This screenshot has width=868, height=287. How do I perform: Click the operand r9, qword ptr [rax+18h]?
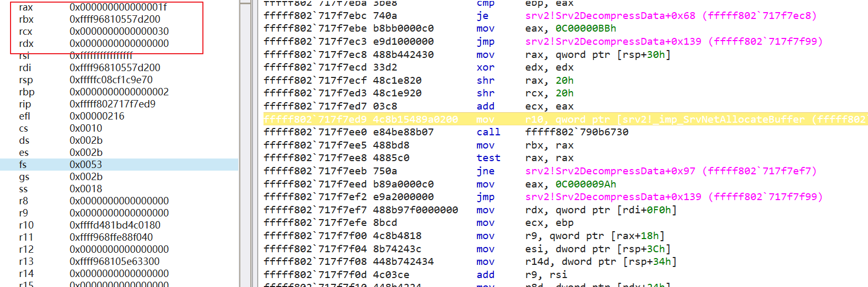[x=595, y=236]
